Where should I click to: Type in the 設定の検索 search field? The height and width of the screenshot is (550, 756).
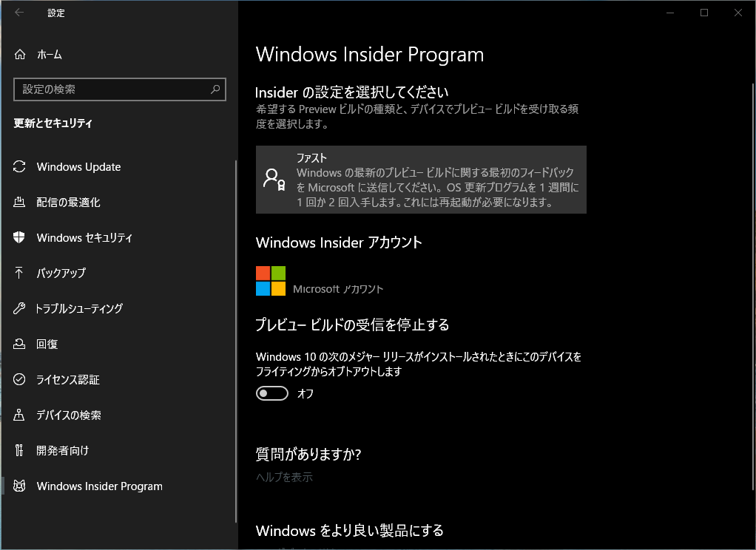point(111,89)
